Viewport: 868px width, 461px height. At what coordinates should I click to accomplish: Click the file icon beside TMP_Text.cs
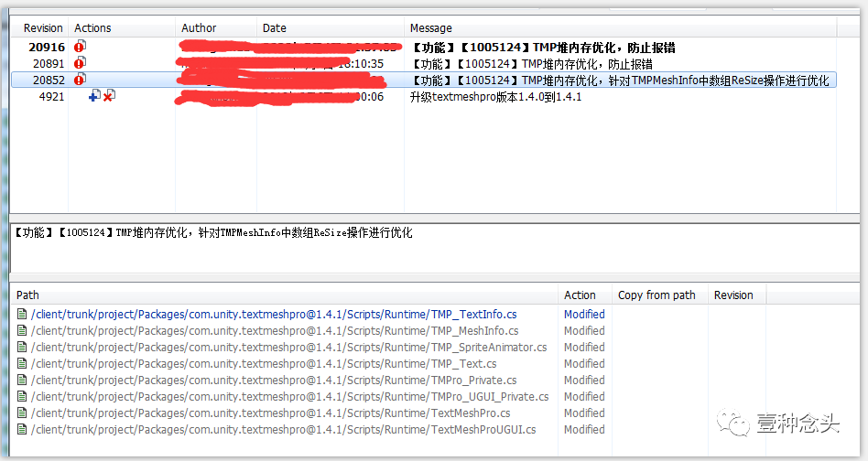click(x=22, y=364)
